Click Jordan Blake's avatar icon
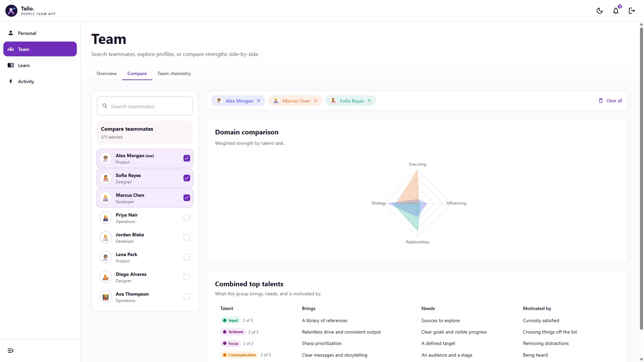644x362 pixels. pos(106,238)
